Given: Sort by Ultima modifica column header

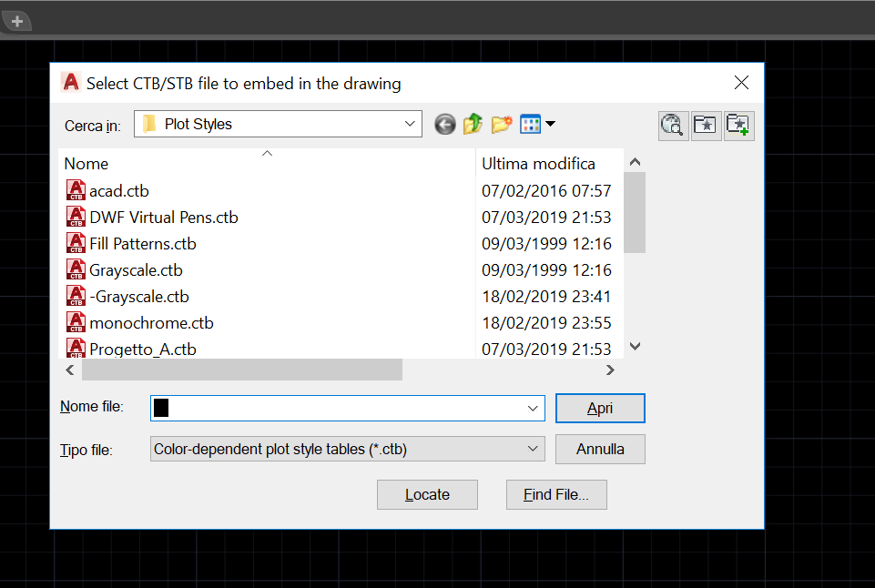Looking at the screenshot, I should pos(538,164).
